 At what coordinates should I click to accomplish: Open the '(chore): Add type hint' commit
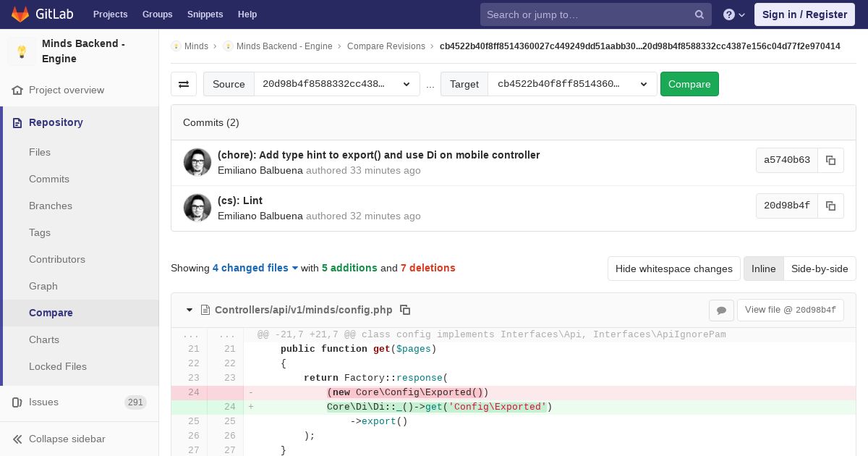click(x=378, y=155)
